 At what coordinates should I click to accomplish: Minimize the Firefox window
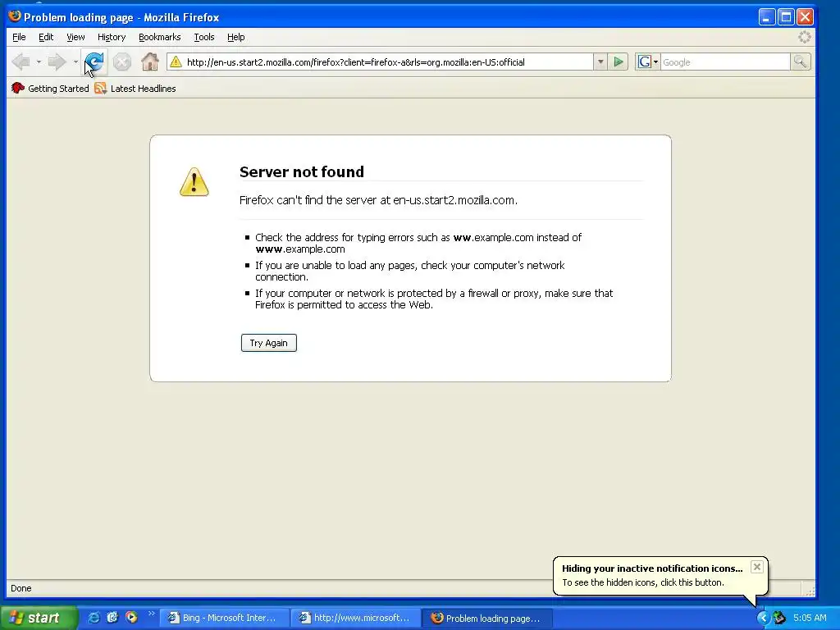tap(767, 17)
